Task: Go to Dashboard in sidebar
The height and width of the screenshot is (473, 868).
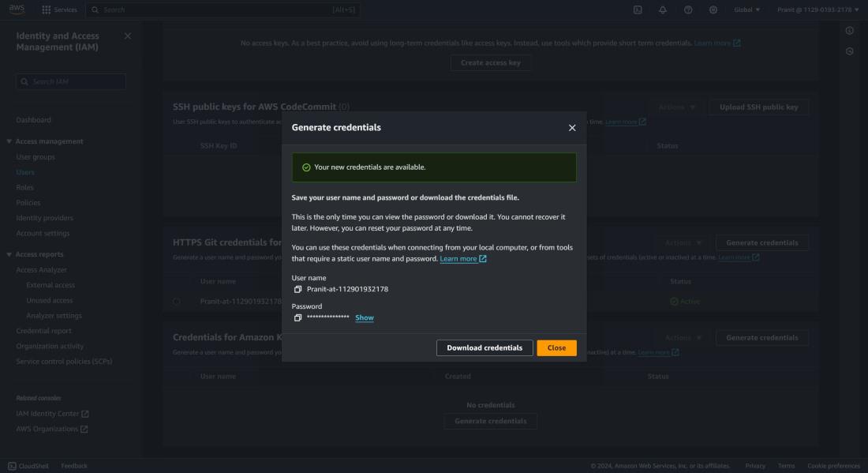Action: pyautogui.click(x=33, y=120)
